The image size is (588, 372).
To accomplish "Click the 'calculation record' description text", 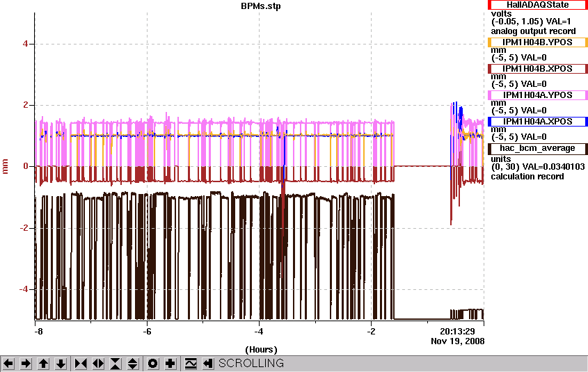I will point(527,177).
